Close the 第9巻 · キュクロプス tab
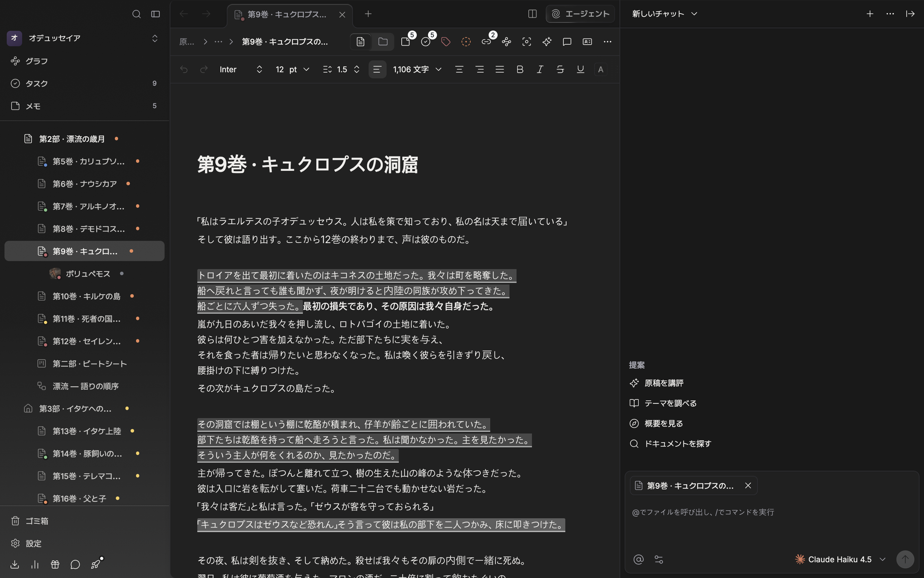This screenshot has width=924, height=578. pos(342,14)
